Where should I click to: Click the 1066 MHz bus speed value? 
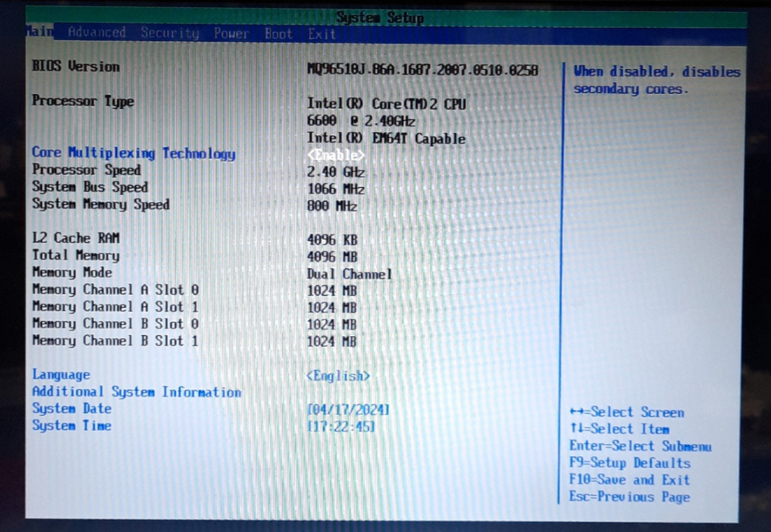pyautogui.click(x=336, y=189)
